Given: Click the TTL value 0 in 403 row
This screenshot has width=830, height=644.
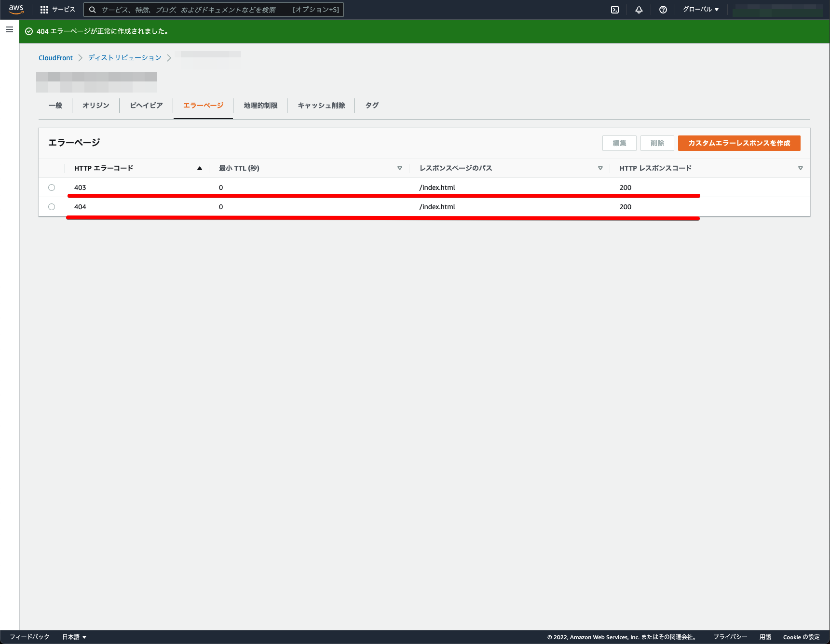Looking at the screenshot, I should pyautogui.click(x=221, y=188).
